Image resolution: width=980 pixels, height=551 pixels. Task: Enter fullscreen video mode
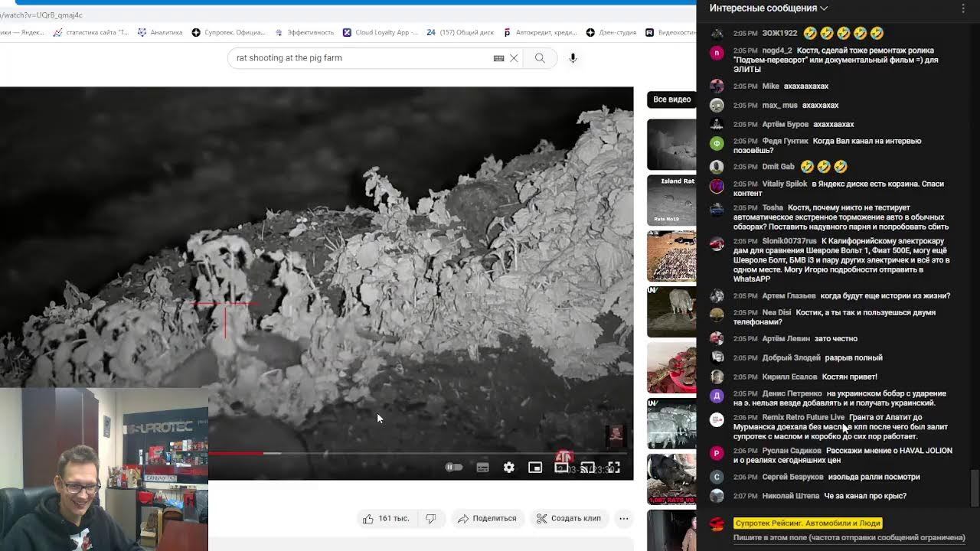[x=614, y=468]
